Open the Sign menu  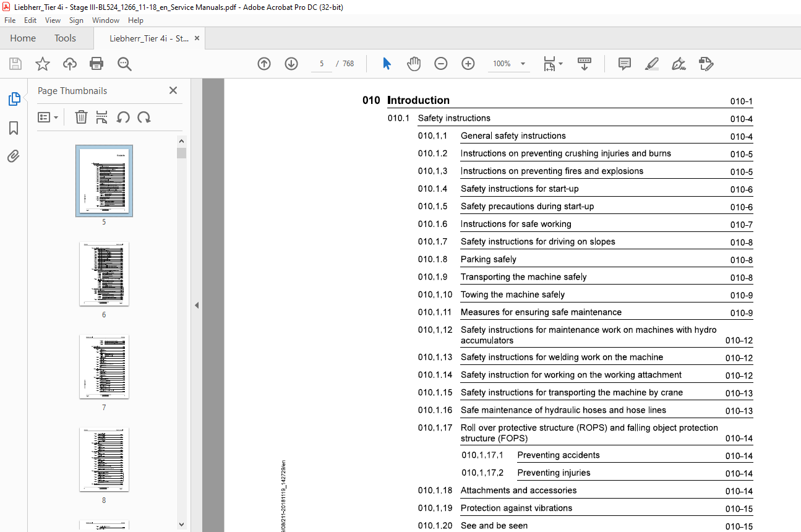[x=76, y=20]
